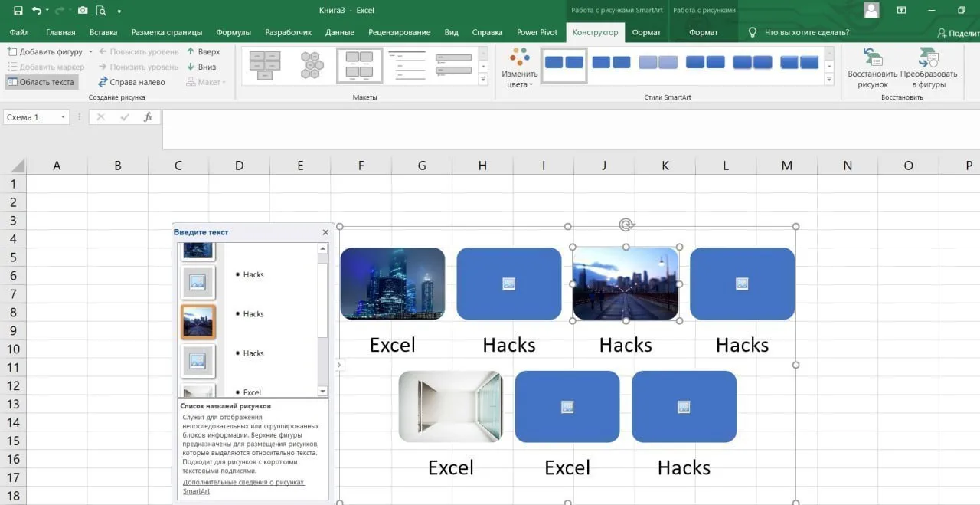Switch to the Вставка tab
This screenshot has height=505, width=980.
pyautogui.click(x=103, y=33)
